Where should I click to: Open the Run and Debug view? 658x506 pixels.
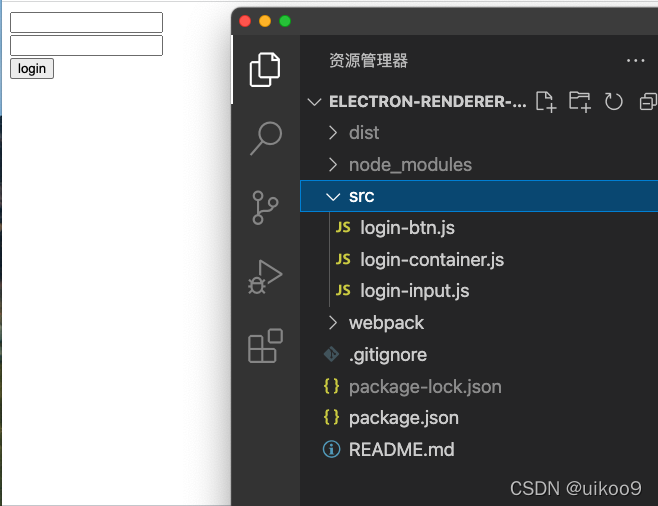point(265,277)
